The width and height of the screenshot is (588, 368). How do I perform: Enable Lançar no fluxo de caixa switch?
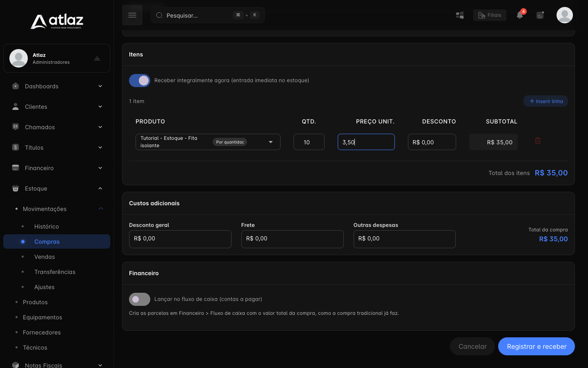[140, 299]
